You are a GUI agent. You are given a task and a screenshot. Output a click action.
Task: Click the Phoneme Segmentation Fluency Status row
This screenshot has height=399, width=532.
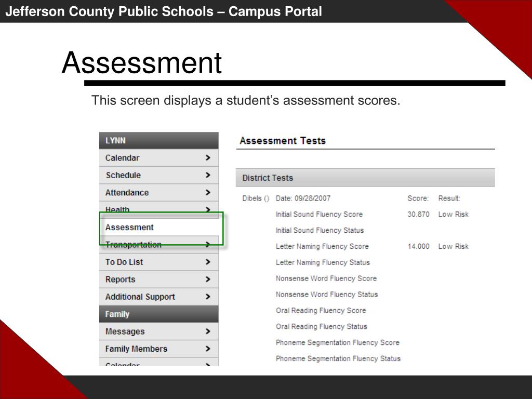point(338,358)
